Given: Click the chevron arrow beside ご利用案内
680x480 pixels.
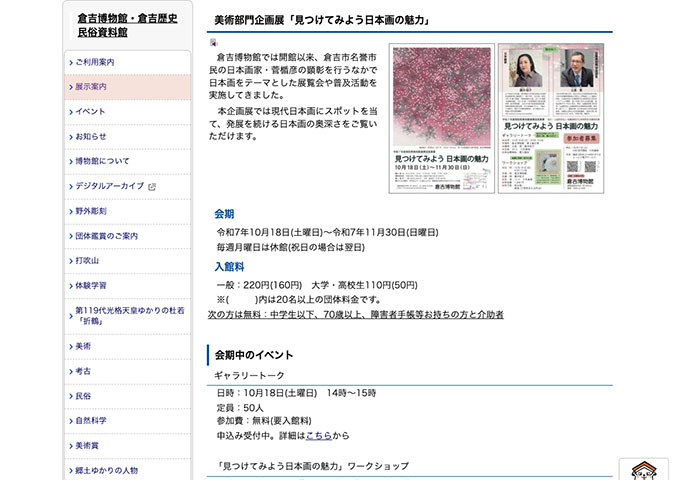Looking at the screenshot, I should [x=69, y=62].
